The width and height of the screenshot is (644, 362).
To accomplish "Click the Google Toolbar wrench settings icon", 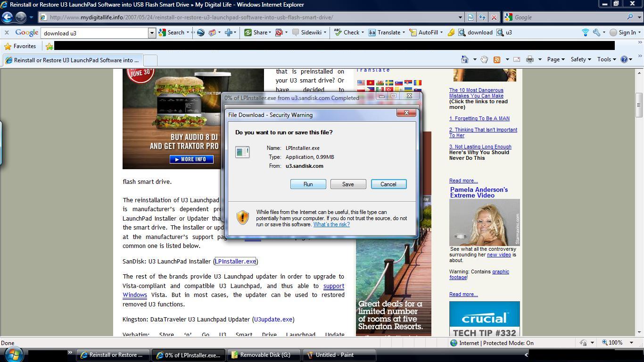I will 596,33.
